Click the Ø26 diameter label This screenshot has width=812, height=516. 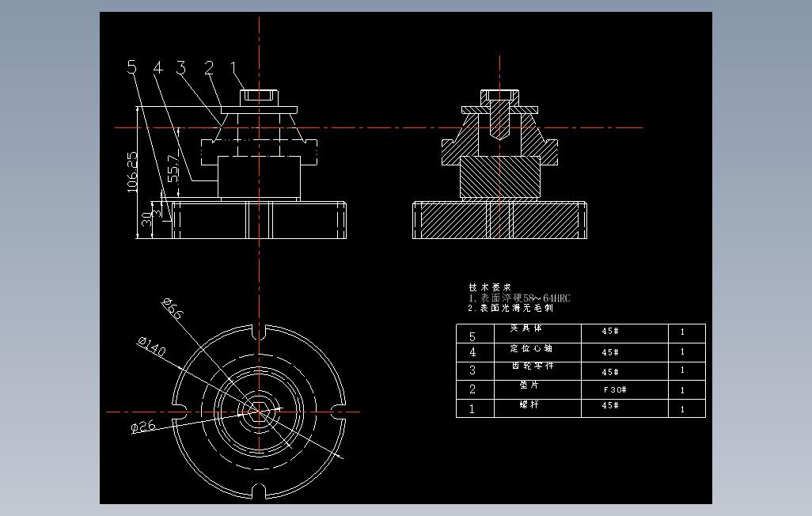tap(143, 427)
